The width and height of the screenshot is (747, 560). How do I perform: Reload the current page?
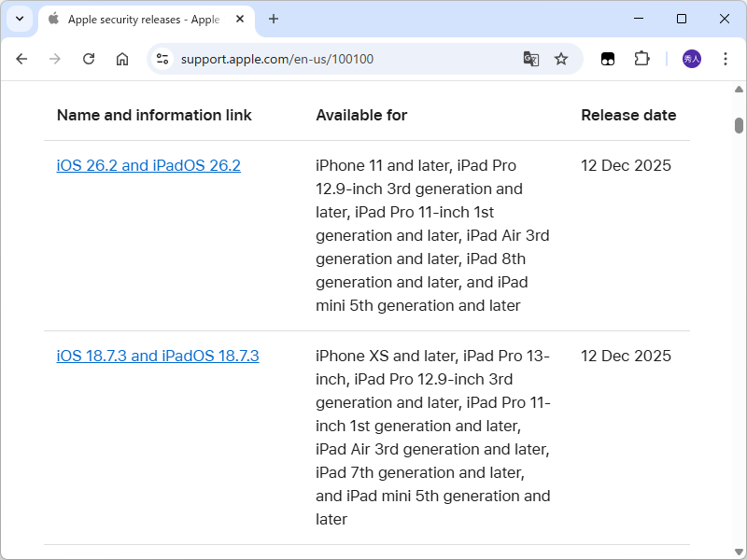tap(89, 58)
